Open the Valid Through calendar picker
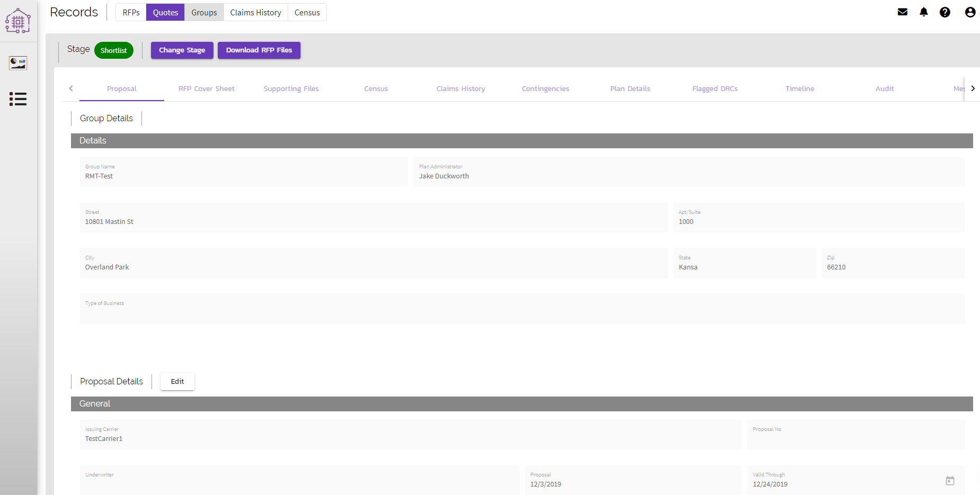This screenshot has height=495, width=980. click(x=950, y=481)
